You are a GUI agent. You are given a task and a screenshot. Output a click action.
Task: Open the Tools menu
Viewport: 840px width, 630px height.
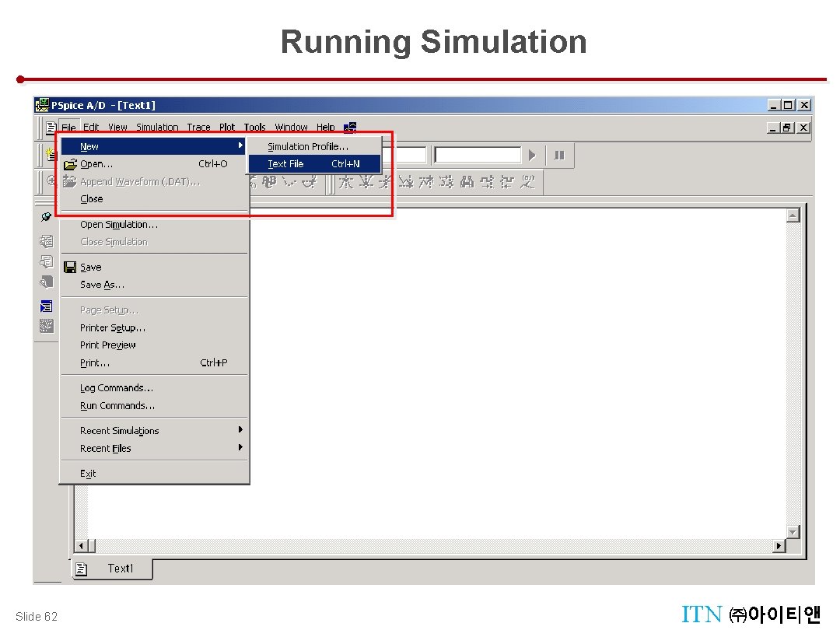(254, 128)
